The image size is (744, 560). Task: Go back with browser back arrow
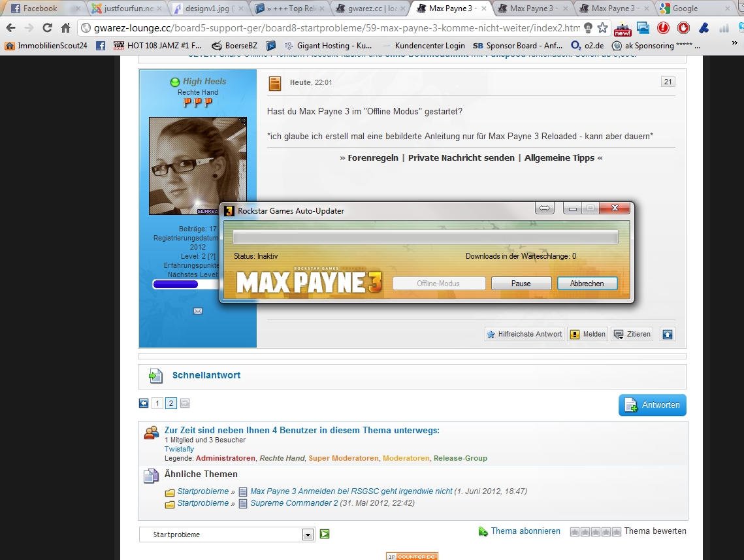10,28
